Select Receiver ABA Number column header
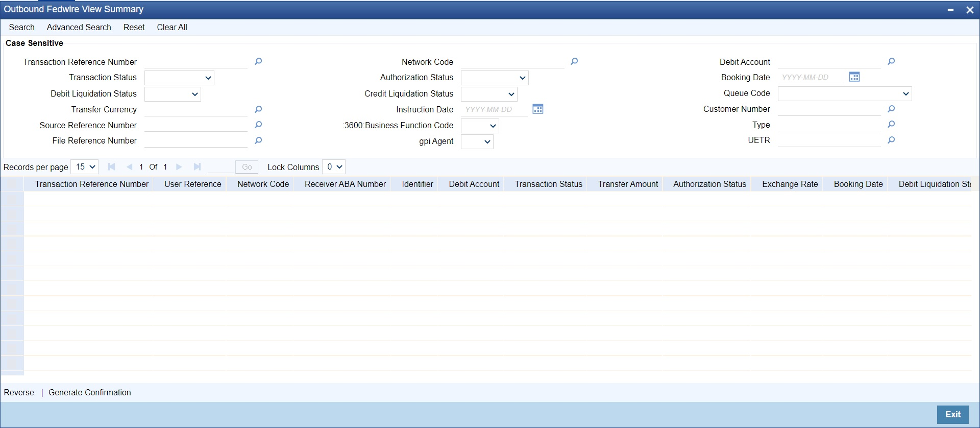This screenshot has height=428, width=980. click(x=345, y=184)
